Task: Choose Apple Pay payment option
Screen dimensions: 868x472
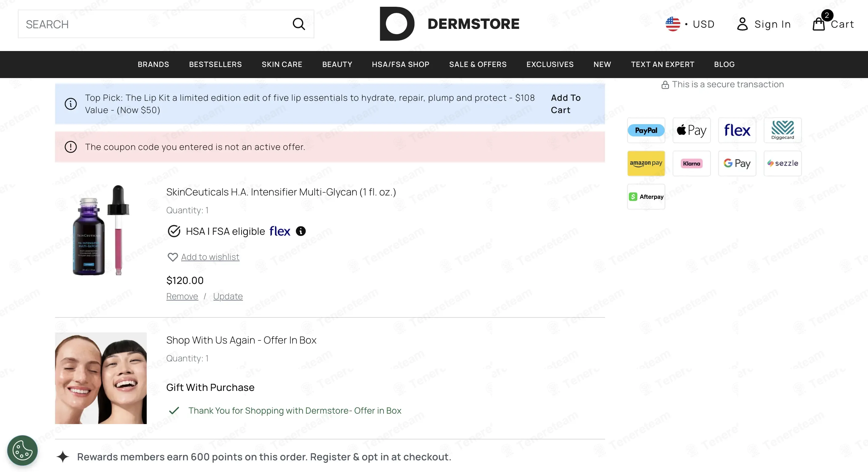Action: 691,130
